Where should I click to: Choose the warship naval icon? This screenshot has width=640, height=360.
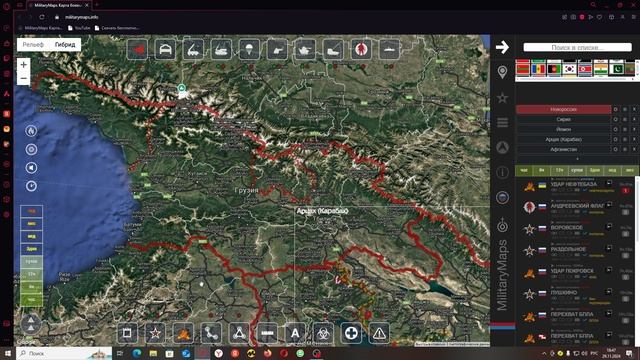[389, 50]
